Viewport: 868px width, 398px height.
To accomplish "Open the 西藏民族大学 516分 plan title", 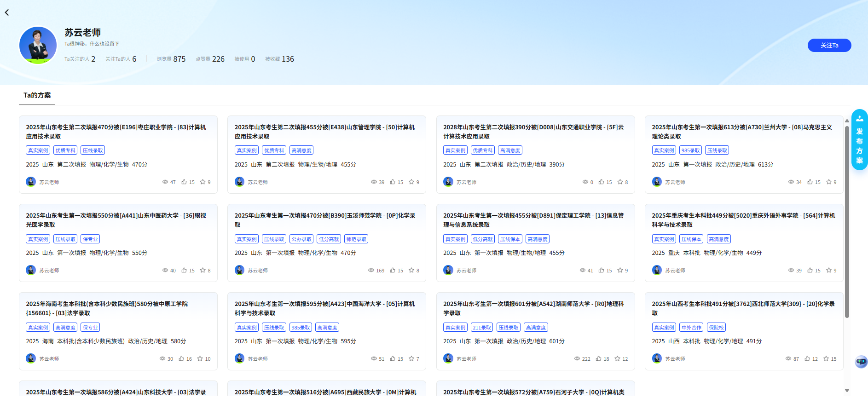I will [325, 392].
